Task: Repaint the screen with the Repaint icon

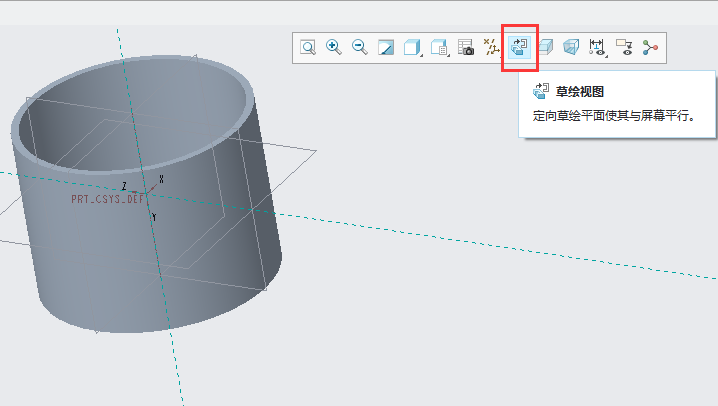Action: click(386, 47)
